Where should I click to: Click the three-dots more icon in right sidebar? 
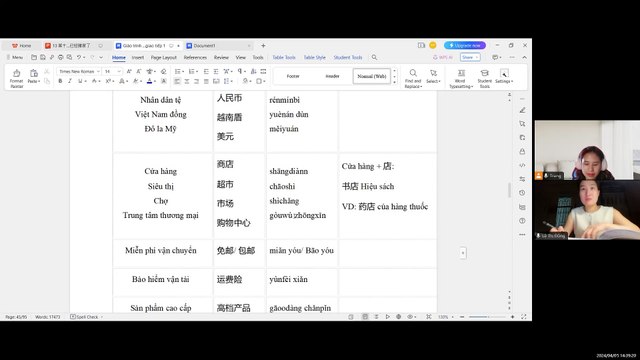[522, 235]
